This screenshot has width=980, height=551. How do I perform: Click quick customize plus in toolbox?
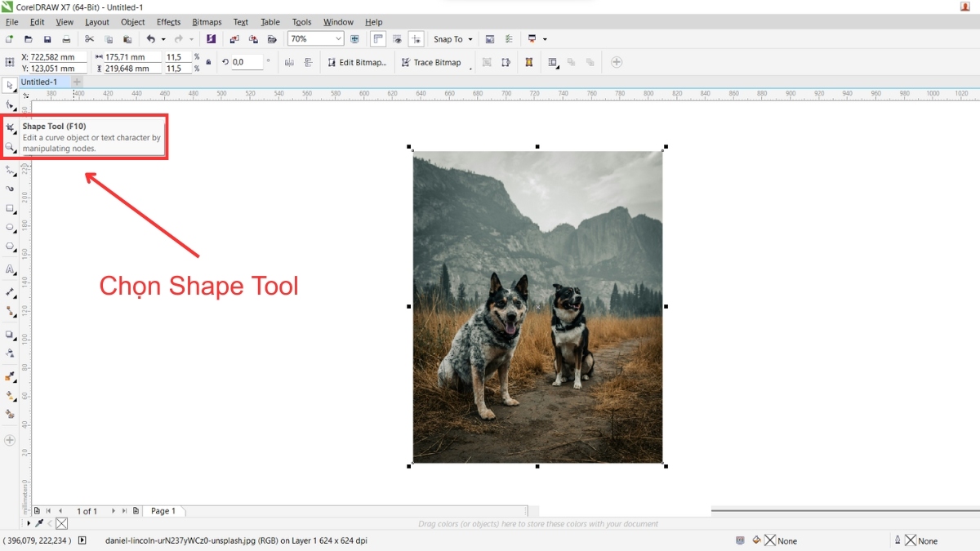[x=10, y=440]
